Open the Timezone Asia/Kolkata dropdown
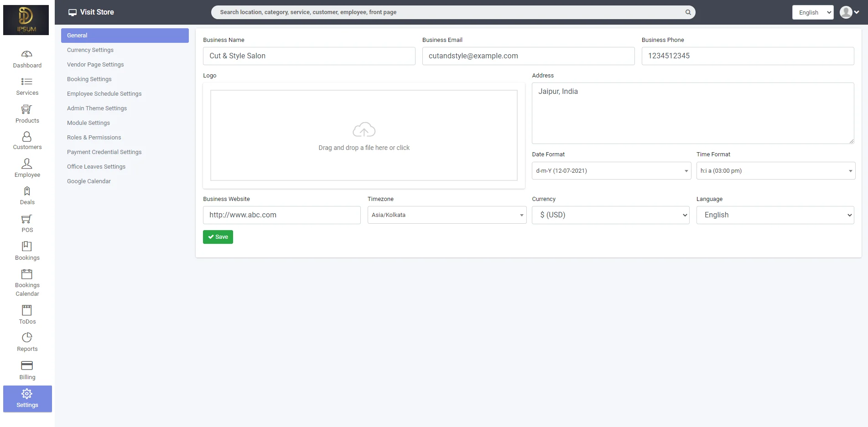This screenshot has width=868, height=427. click(x=447, y=215)
